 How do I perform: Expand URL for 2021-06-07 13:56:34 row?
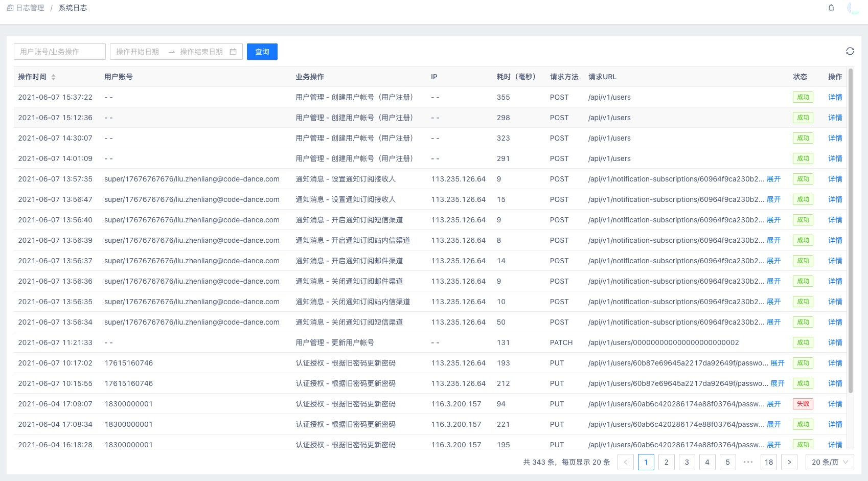(x=773, y=322)
